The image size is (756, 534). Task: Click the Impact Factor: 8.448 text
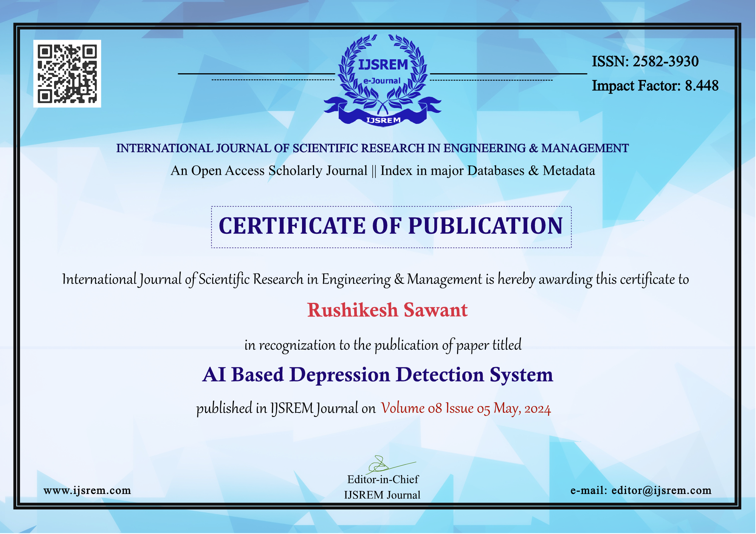pos(655,86)
